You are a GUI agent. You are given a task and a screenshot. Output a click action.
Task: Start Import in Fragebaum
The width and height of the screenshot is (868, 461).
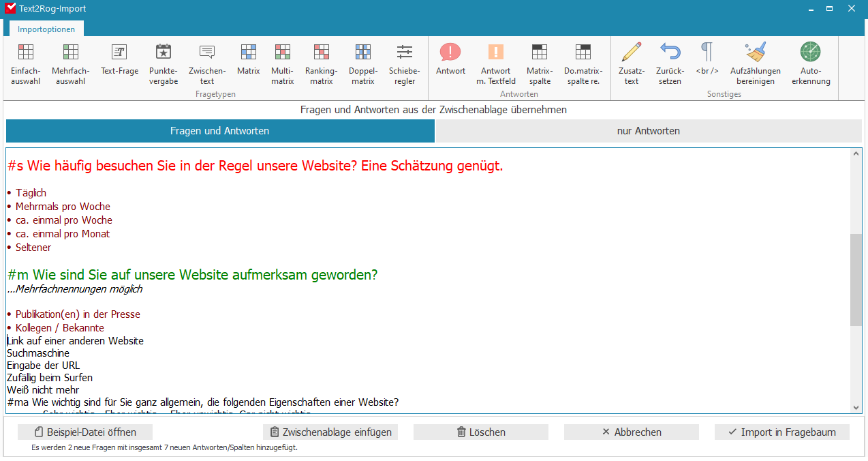(x=781, y=432)
